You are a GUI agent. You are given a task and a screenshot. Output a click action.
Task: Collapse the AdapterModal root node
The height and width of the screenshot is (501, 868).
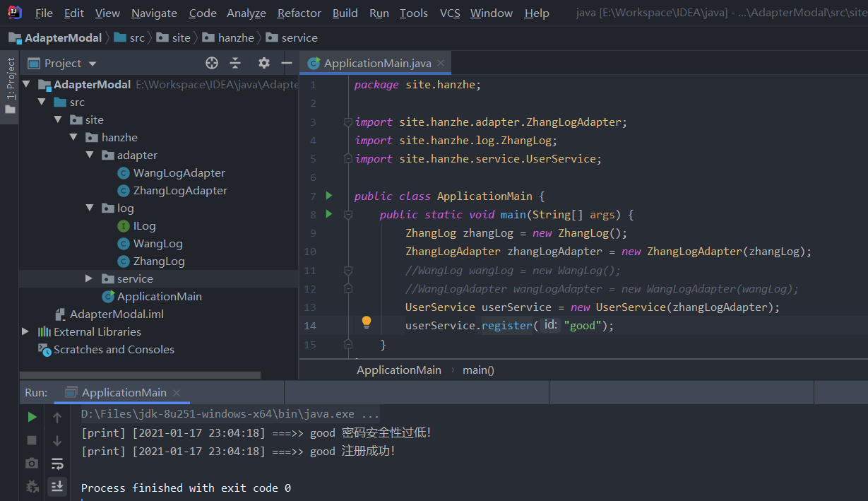pos(27,84)
